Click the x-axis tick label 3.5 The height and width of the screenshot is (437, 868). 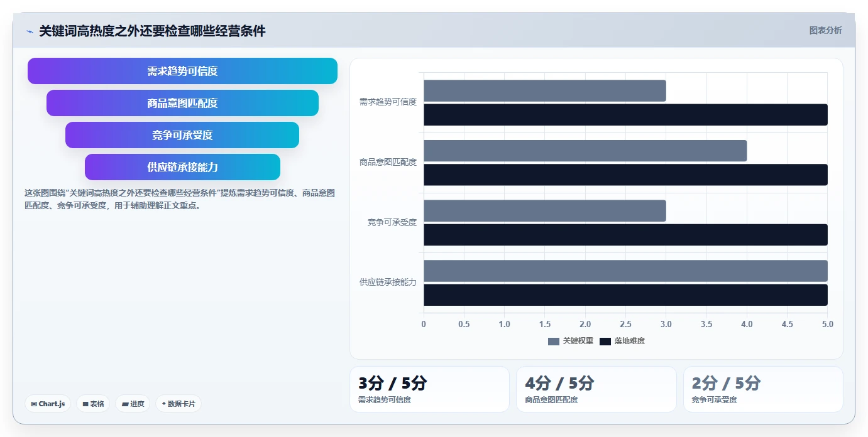pos(706,325)
